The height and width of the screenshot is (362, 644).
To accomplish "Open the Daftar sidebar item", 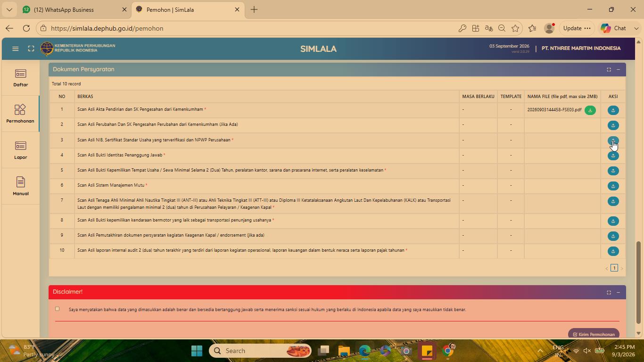I will click(20, 78).
